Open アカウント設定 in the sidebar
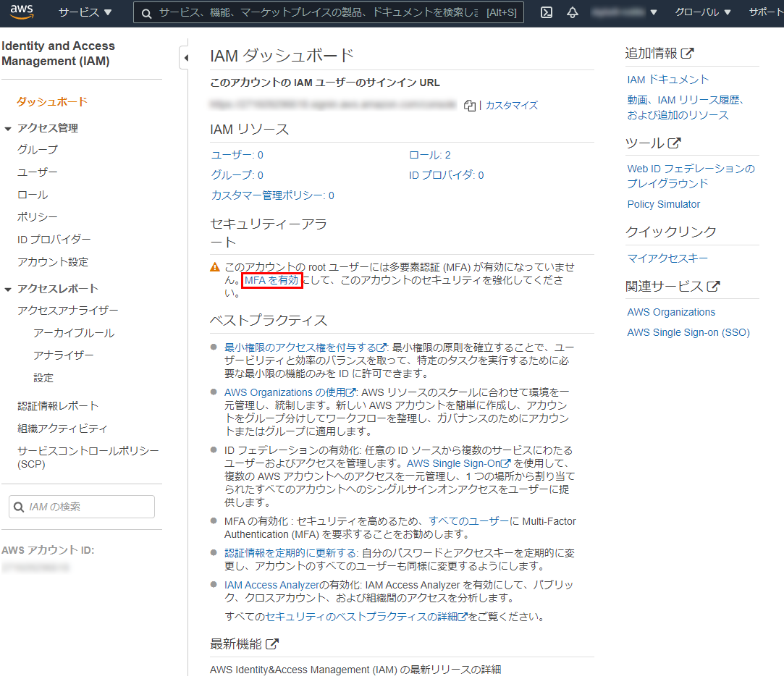 click(x=53, y=262)
